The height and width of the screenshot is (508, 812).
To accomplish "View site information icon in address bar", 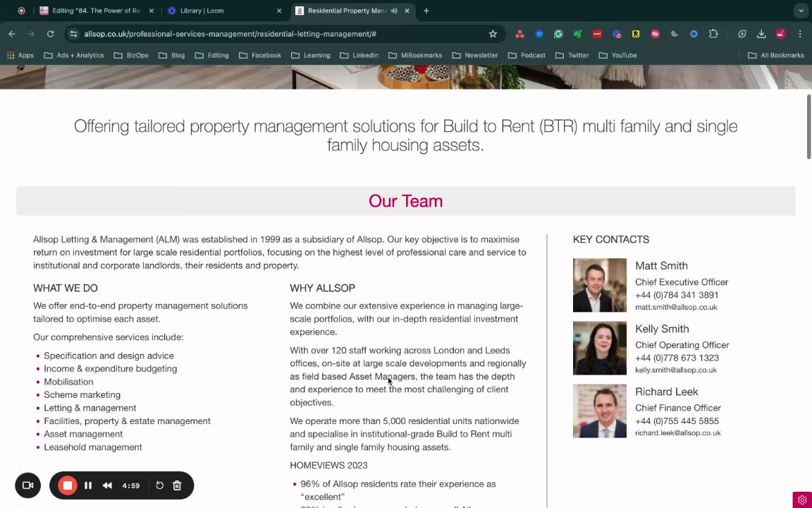I will [x=73, y=34].
